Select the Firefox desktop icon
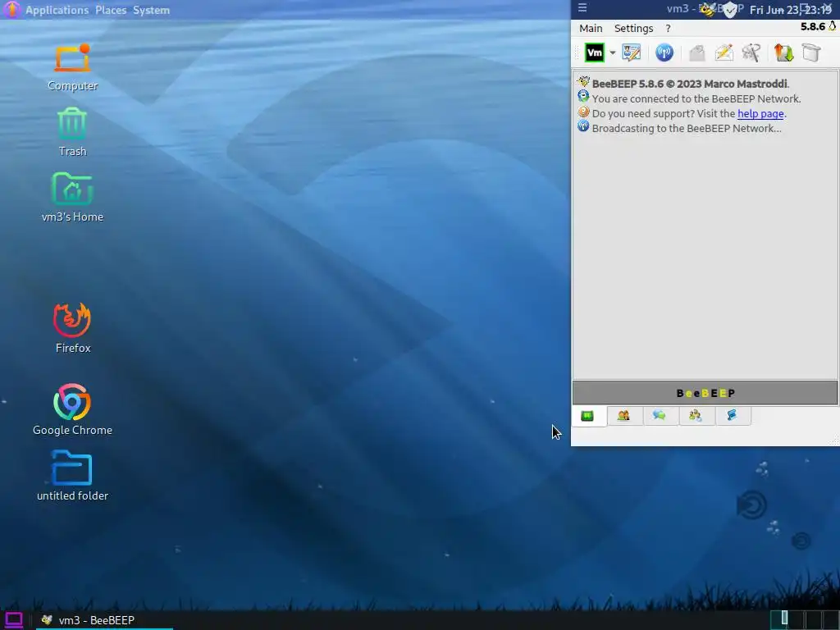This screenshot has width=840, height=630. (72, 328)
